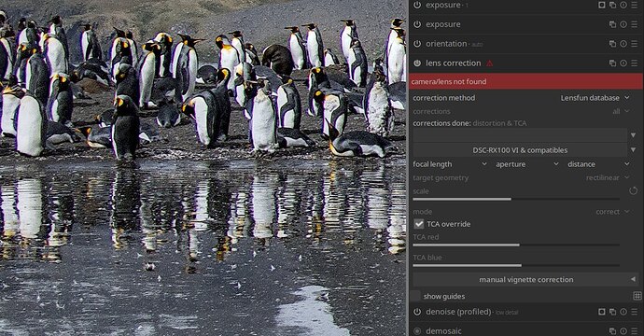The image size is (644, 336).
Task: Expand the focal length dropdown
Action: pyautogui.click(x=450, y=164)
